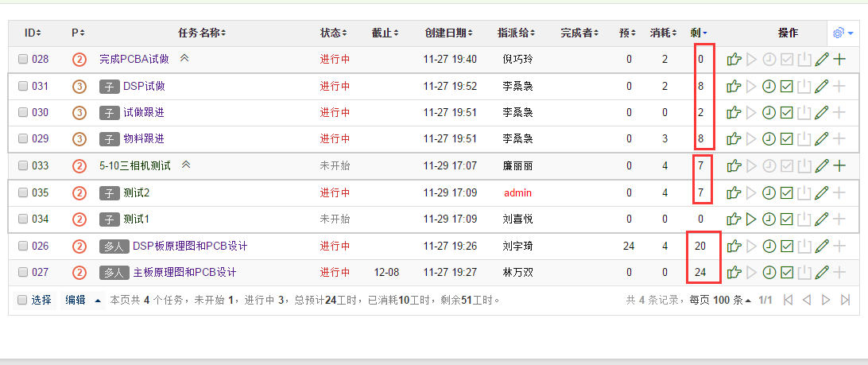
Task: Collapse subtasks of 5-10三相机测试
Action: point(186,165)
